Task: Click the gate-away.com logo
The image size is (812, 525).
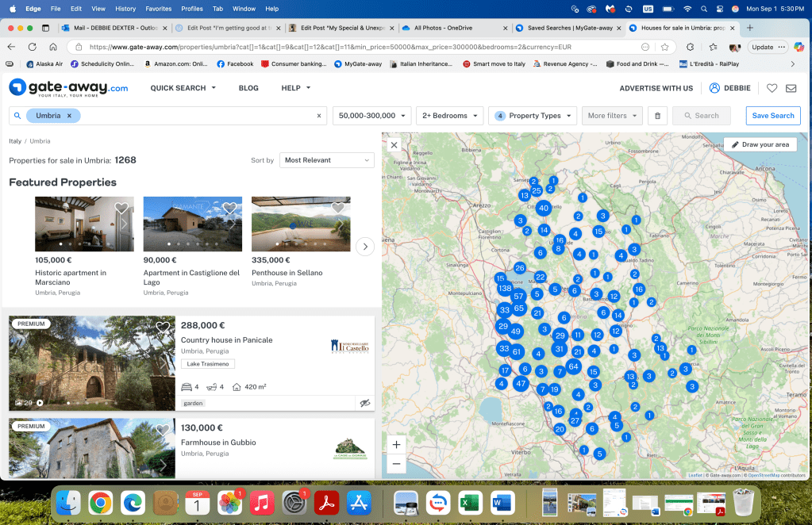Action: [x=68, y=88]
